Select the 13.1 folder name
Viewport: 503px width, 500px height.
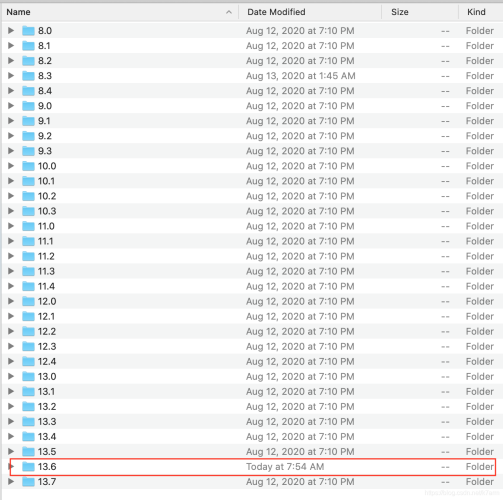(46, 392)
